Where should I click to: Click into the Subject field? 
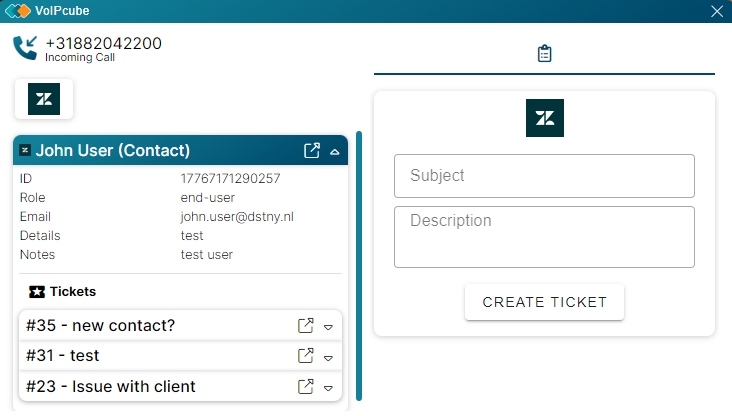click(x=544, y=176)
